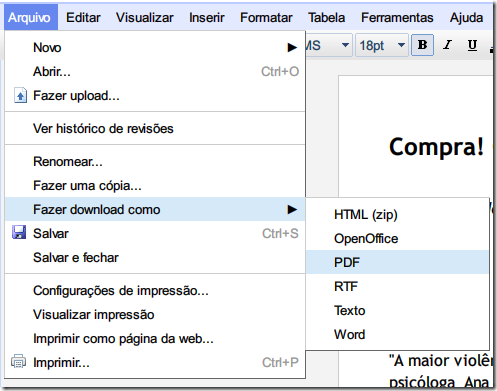The width and height of the screenshot is (497, 391).
Task: Choose Salvar e fechar
Action: 155,257
